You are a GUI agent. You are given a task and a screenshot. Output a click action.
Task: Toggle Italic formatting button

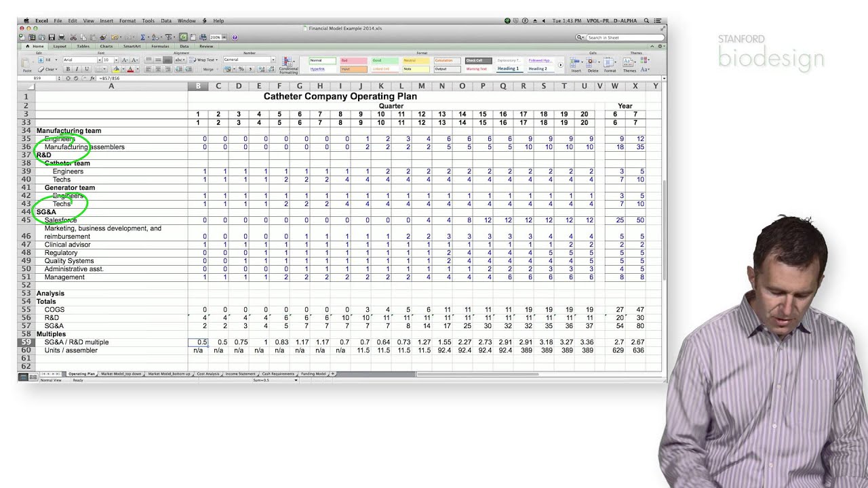click(x=77, y=69)
